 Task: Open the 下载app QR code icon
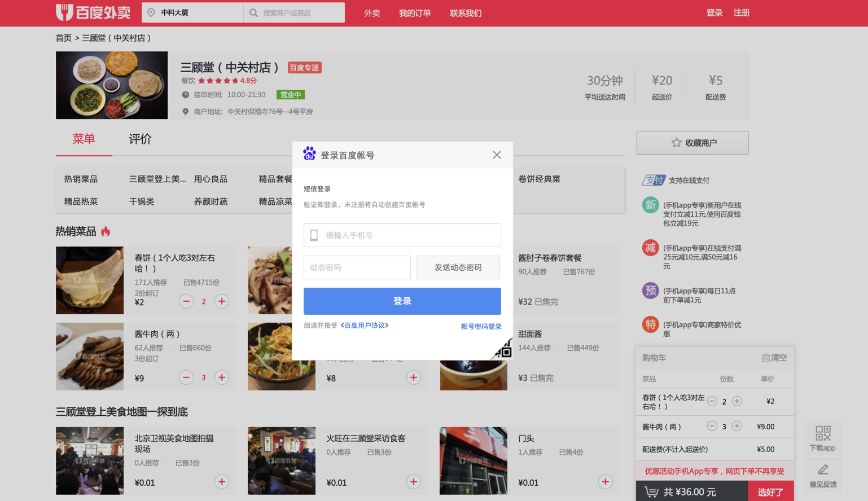click(x=823, y=433)
